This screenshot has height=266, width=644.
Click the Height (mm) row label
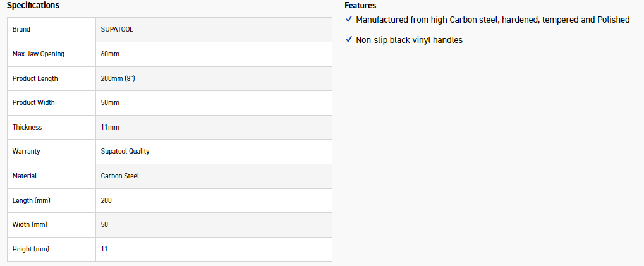31,249
